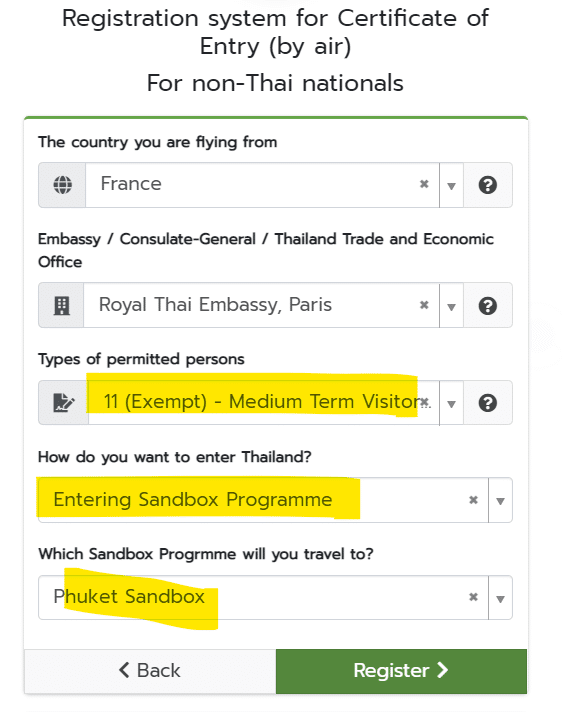Clear the Medium Term Visitor selection
The width and height of the screenshot is (562, 712).
click(x=425, y=402)
